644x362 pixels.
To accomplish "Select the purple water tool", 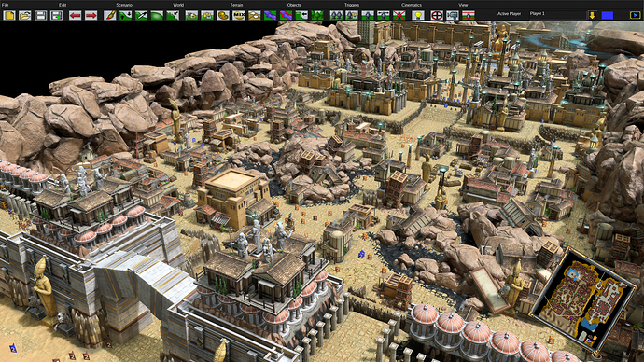I will click(x=271, y=16).
